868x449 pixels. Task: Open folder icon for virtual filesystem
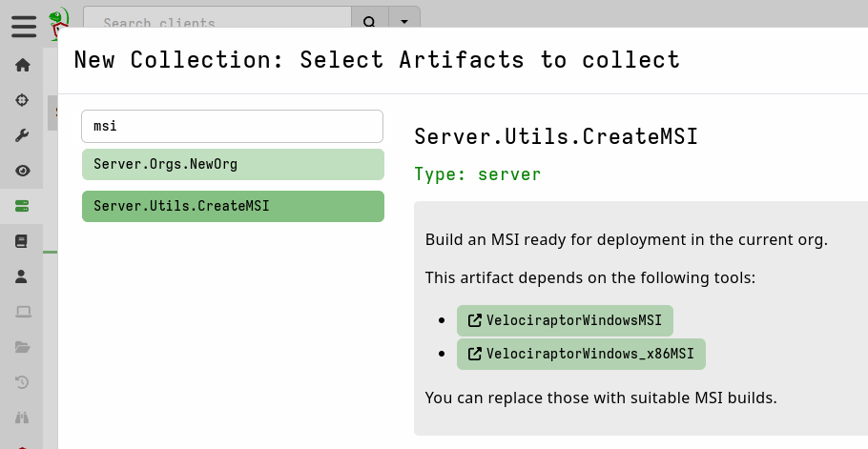[x=23, y=347]
